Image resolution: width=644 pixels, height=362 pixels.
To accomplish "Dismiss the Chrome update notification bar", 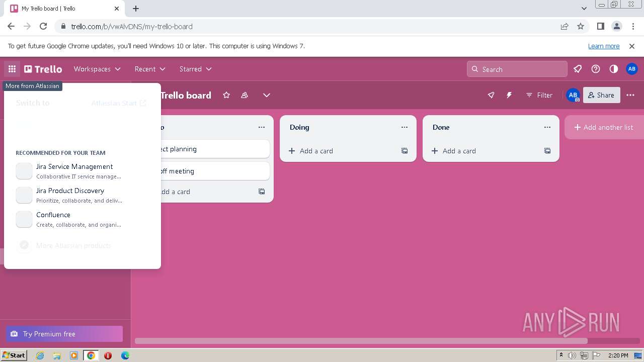I will pos(632,46).
